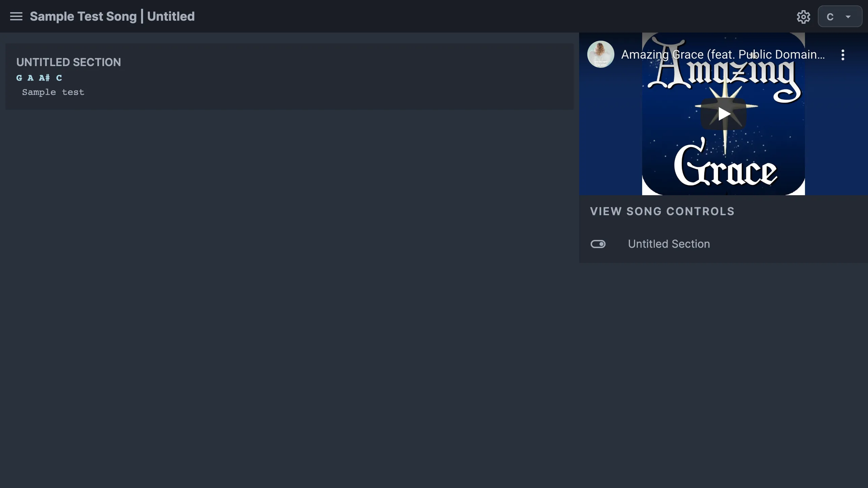868x488 pixels.
Task: Click the G chord label
Action: (19, 78)
